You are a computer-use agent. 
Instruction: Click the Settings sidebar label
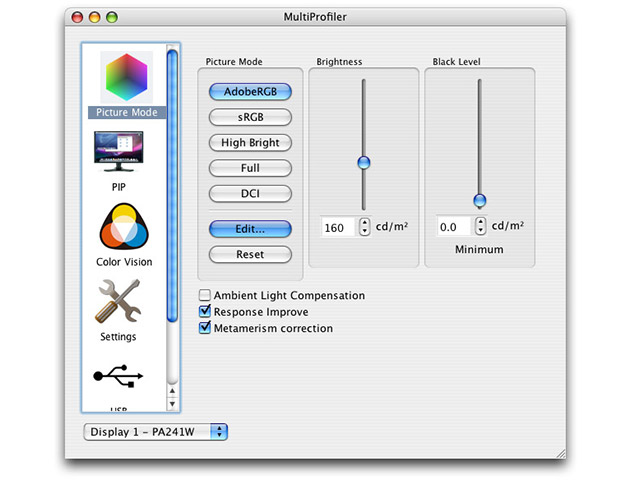pos(118,337)
